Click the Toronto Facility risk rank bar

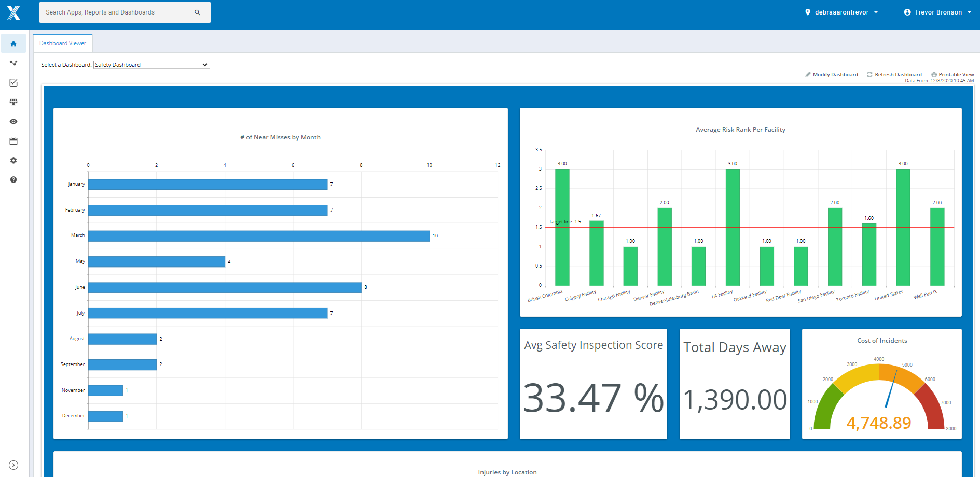click(x=869, y=255)
